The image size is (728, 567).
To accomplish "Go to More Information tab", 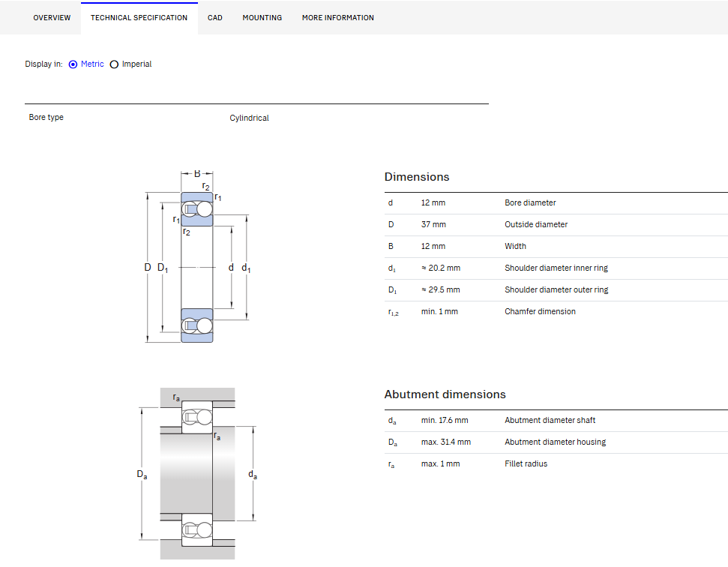I will click(337, 18).
